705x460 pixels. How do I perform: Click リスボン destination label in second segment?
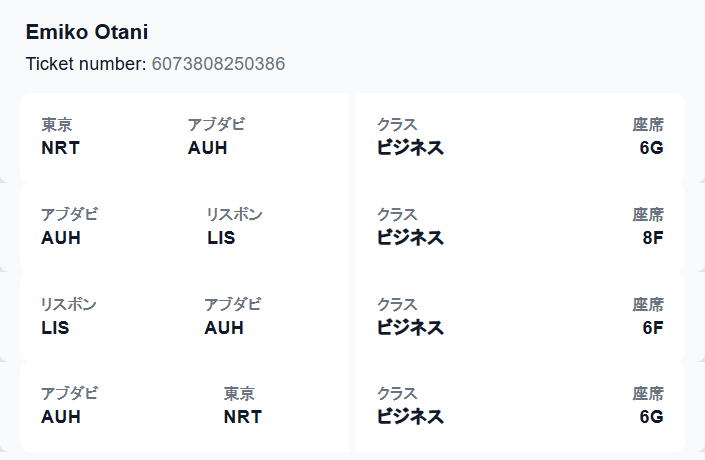click(x=234, y=214)
